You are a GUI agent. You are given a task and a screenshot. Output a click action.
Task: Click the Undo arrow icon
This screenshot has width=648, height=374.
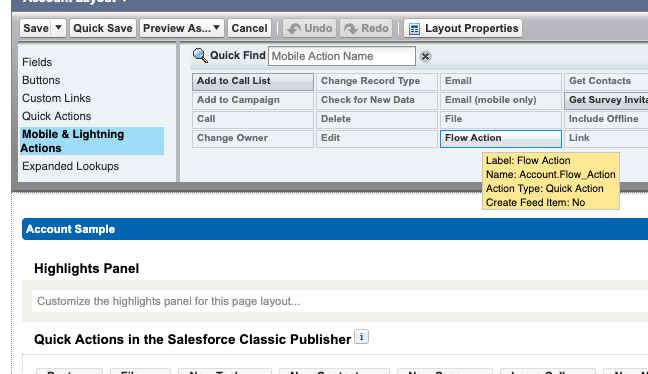tap(294, 29)
